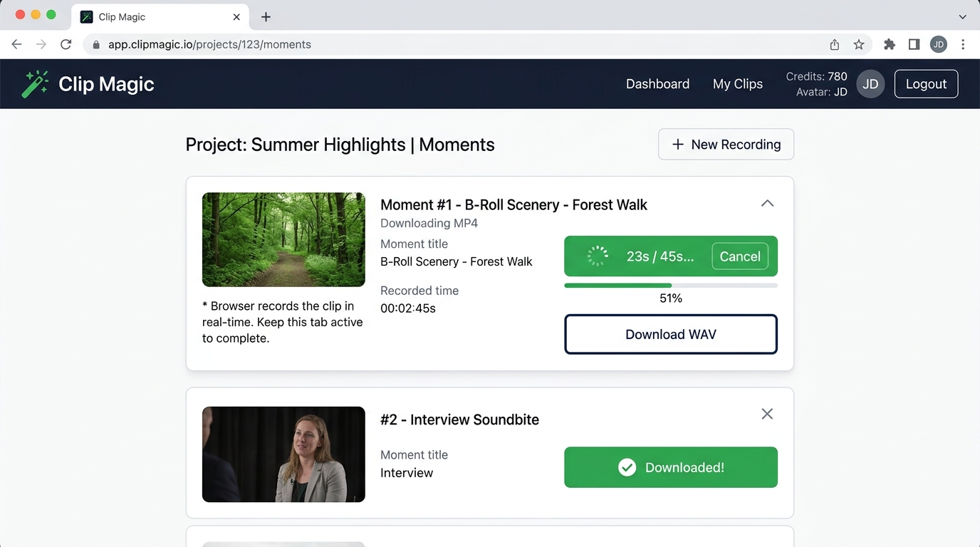Open tab search dropdown arrow
Screen dimensions: 980x547
coord(963,16)
